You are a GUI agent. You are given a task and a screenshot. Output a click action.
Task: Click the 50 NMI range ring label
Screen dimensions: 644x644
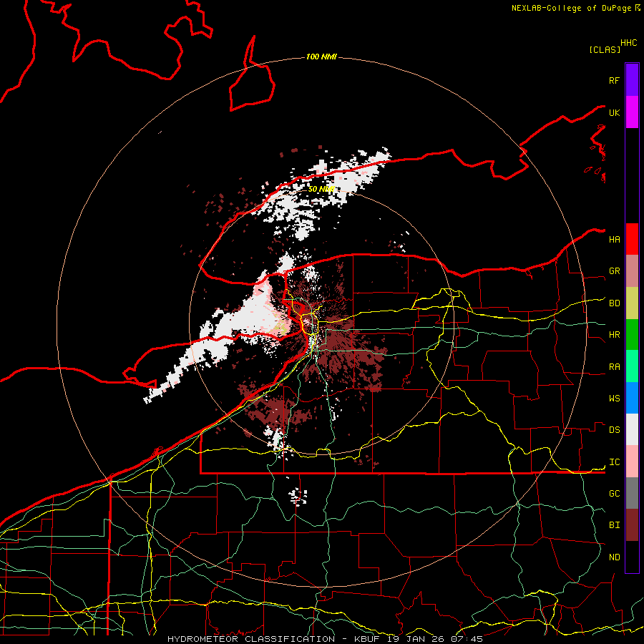[321, 189]
